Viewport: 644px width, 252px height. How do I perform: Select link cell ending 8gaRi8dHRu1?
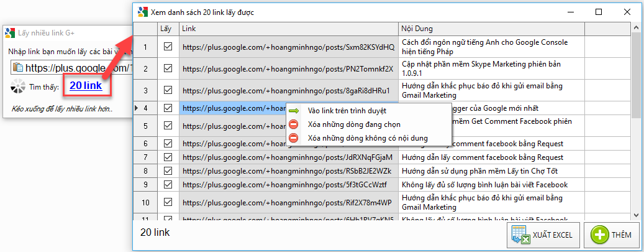click(288, 90)
